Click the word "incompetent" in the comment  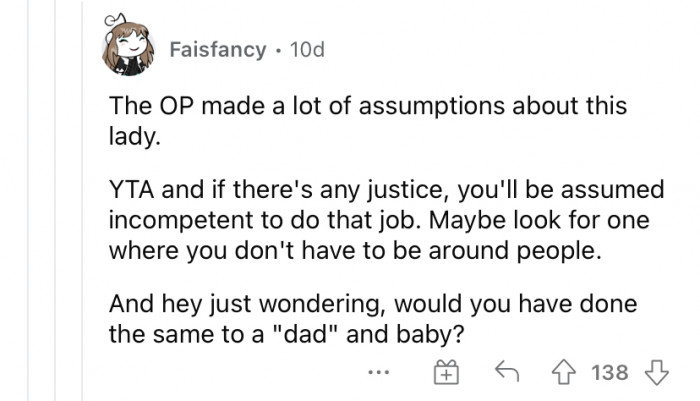click(173, 221)
